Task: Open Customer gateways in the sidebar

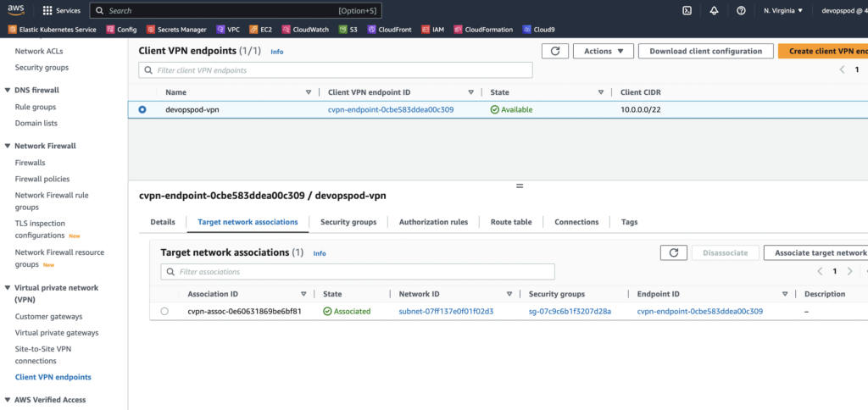Action: (48, 317)
